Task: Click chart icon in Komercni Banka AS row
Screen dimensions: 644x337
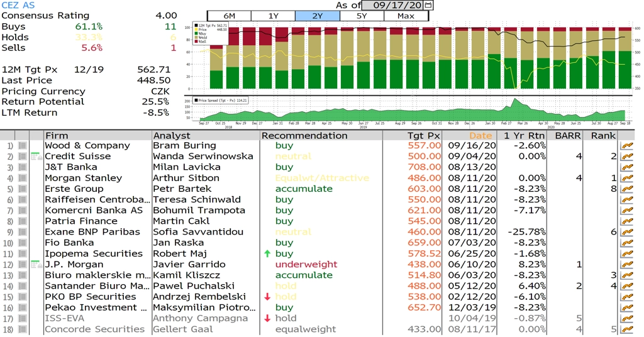Action: tap(627, 211)
